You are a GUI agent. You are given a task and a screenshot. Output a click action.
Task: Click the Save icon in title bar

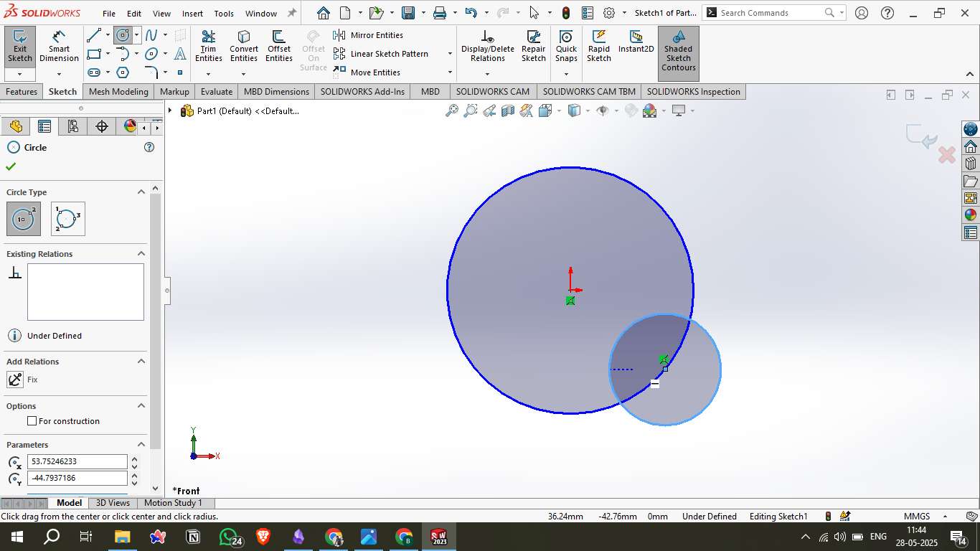pyautogui.click(x=408, y=13)
